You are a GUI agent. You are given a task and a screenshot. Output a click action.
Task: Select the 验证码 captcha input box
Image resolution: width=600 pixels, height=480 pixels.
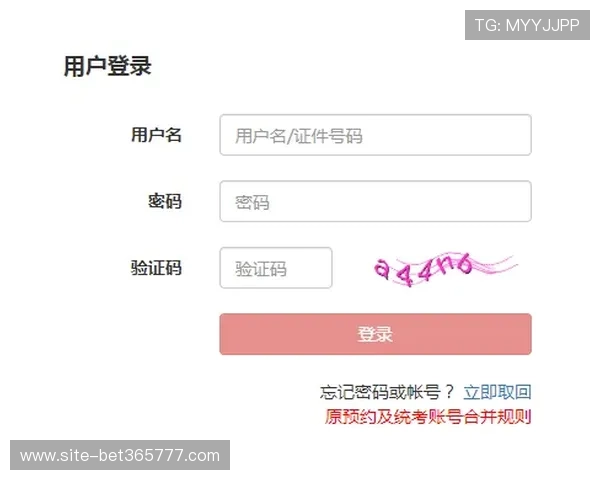(x=276, y=268)
